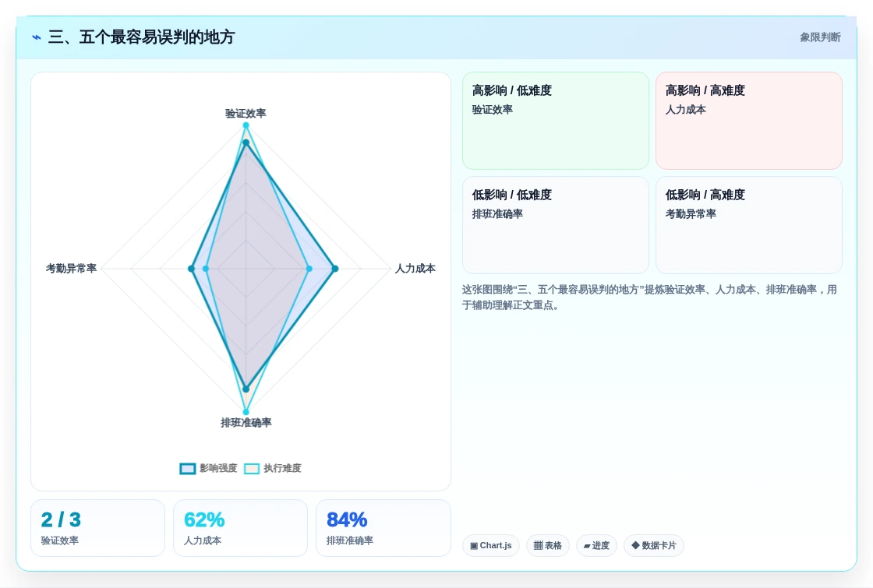Click the 数据卡片 tag chip
Image resolution: width=873 pixels, height=588 pixels.
654,546
